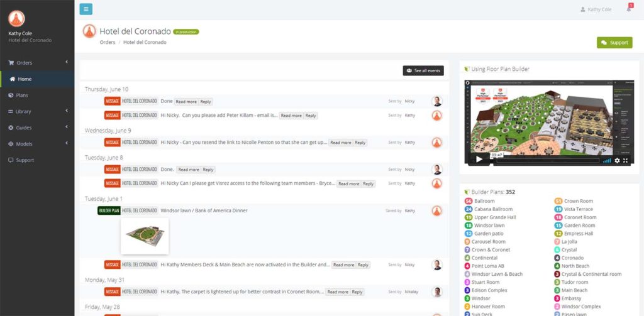The height and width of the screenshot is (316, 644).
Task: Open the Edison Complex plans
Action: [489, 290]
